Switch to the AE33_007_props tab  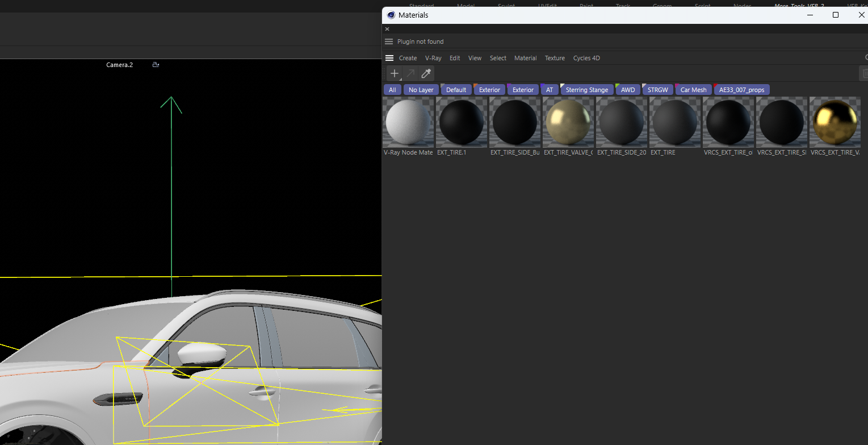pyautogui.click(x=741, y=90)
